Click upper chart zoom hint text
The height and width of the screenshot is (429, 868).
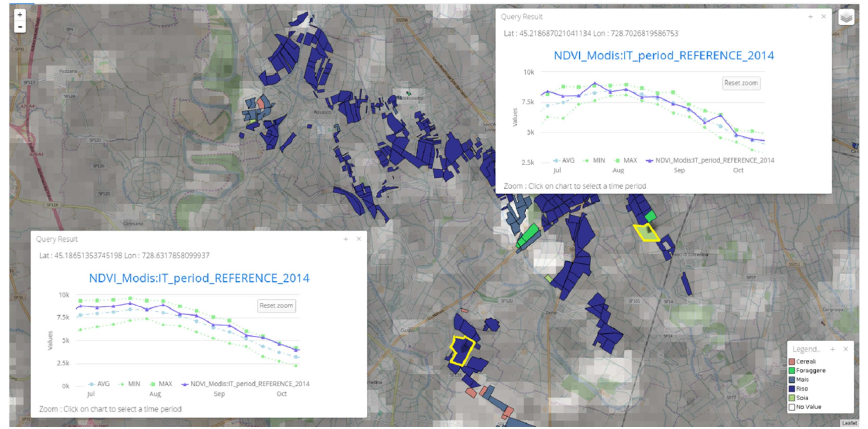coord(575,186)
